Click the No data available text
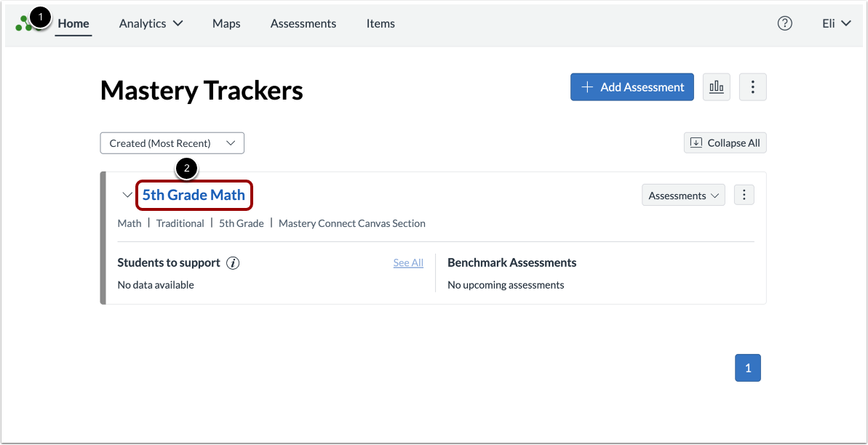Viewport: 868px width, 445px height. click(x=156, y=285)
